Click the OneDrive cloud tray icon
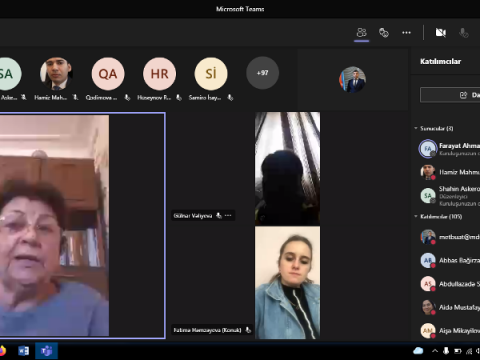The image size is (480, 360). (418, 351)
